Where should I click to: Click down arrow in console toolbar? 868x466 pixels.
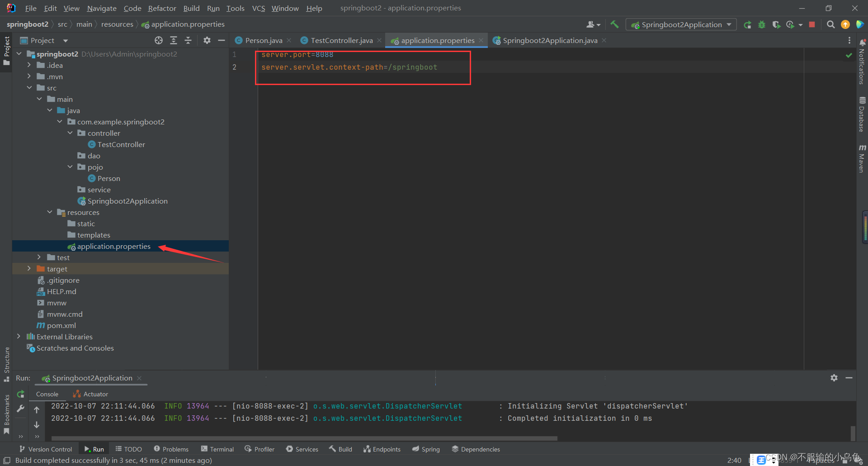(37, 425)
